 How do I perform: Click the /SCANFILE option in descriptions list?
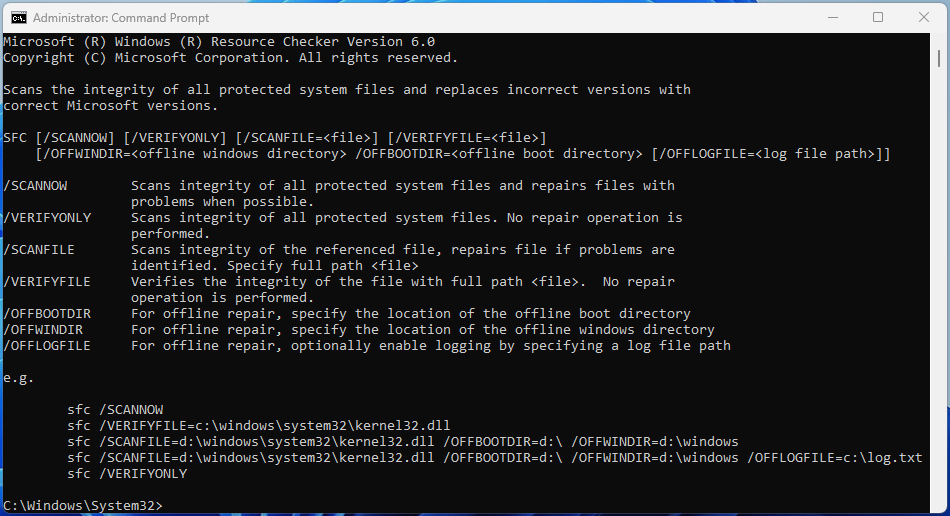coord(39,250)
